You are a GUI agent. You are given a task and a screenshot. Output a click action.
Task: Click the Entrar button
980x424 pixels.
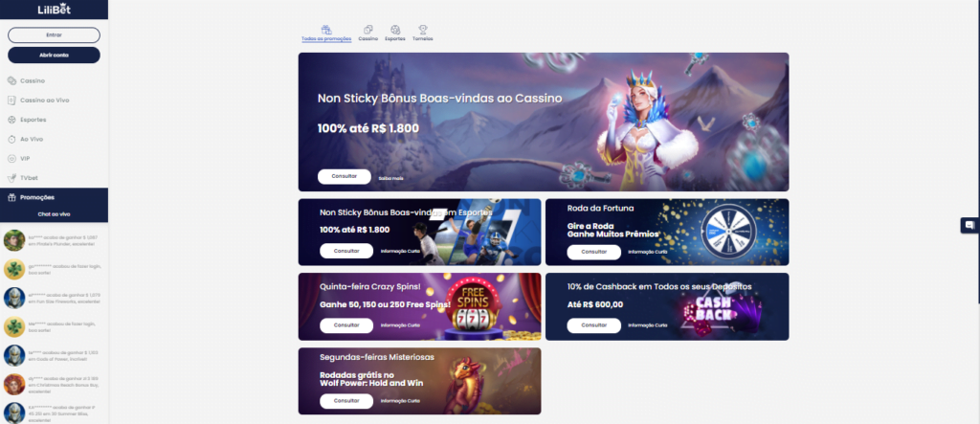pyautogui.click(x=54, y=35)
